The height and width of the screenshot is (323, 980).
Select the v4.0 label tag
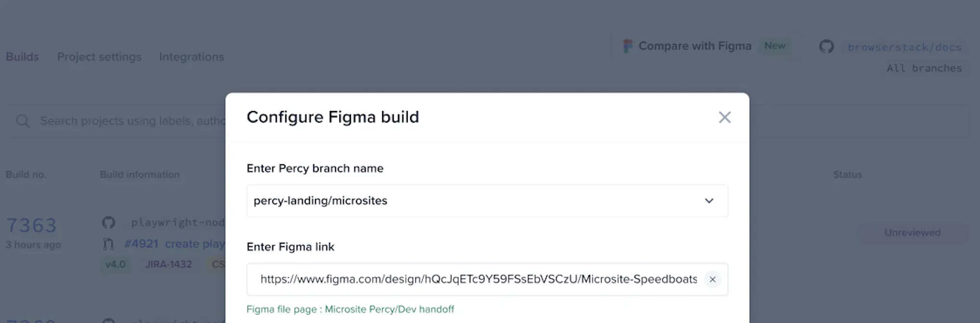tap(115, 264)
